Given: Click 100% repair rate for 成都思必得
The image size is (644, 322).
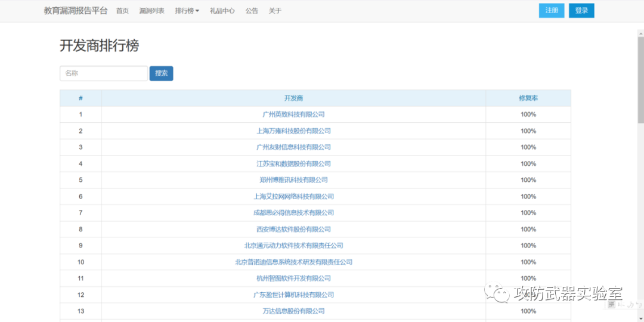Looking at the screenshot, I should [x=528, y=213].
